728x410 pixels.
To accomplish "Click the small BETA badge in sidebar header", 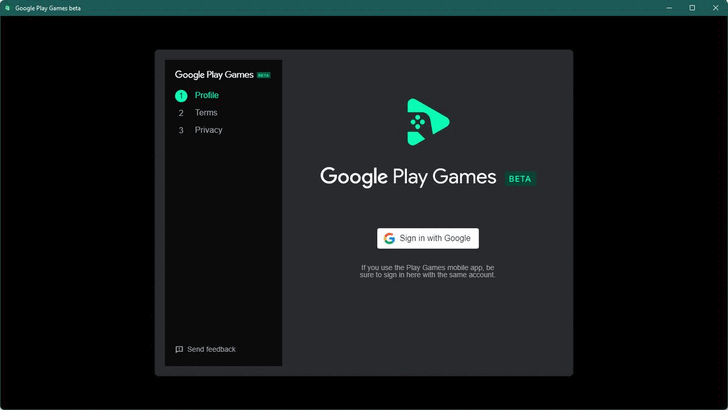I will click(264, 75).
